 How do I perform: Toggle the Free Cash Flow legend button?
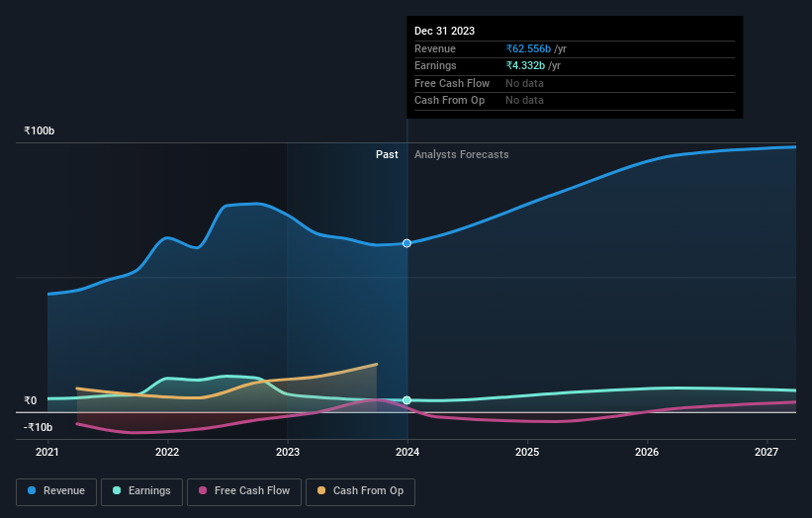point(244,491)
